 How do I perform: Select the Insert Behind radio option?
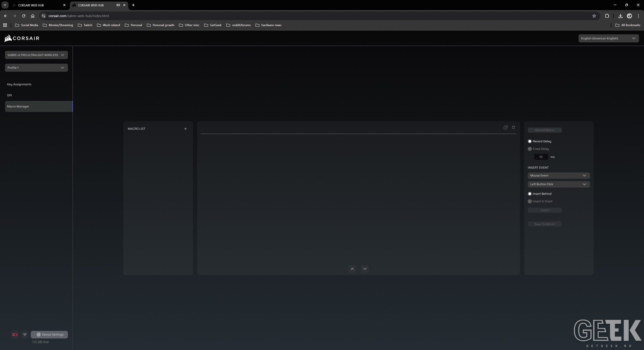coord(530,194)
